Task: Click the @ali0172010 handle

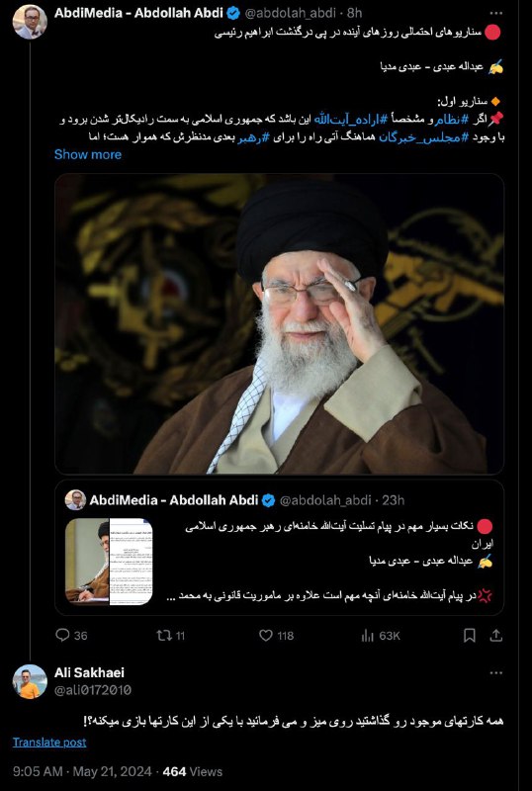Action: point(93,689)
